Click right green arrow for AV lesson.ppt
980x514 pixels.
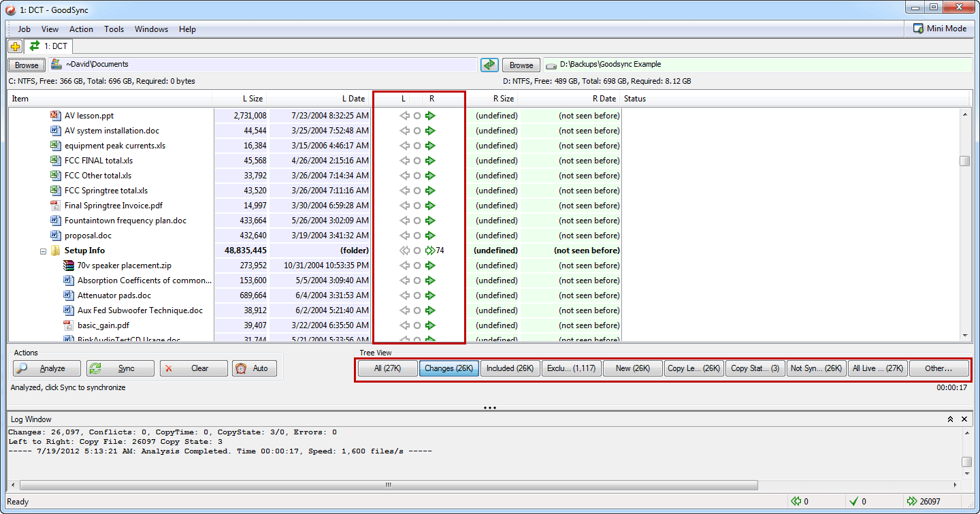coord(430,116)
